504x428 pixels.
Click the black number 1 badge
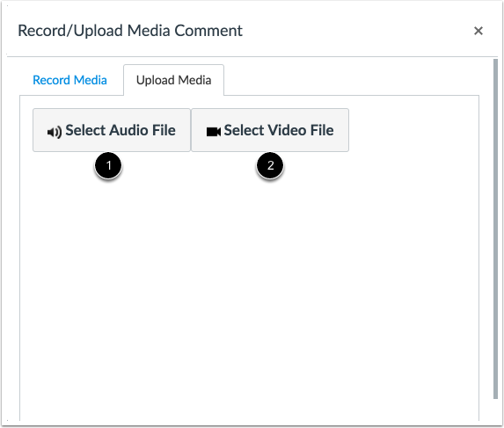click(x=108, y=166)
